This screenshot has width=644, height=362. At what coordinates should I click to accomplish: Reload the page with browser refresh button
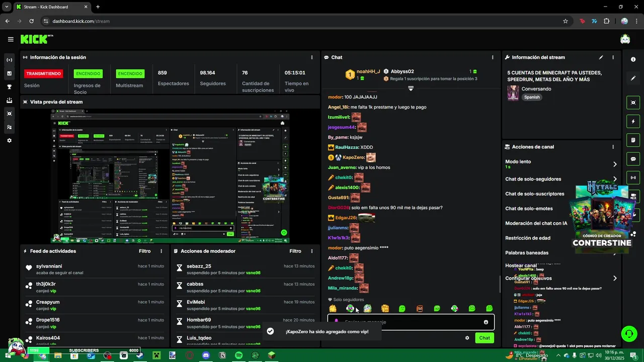tap(32, 21)
